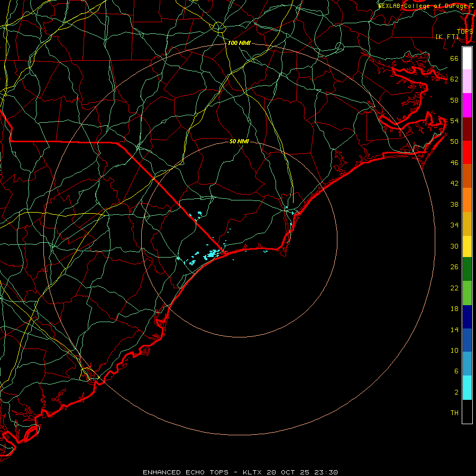
Task: Click the largest cyan echo cluster near the coast
Action: (212, 254)
